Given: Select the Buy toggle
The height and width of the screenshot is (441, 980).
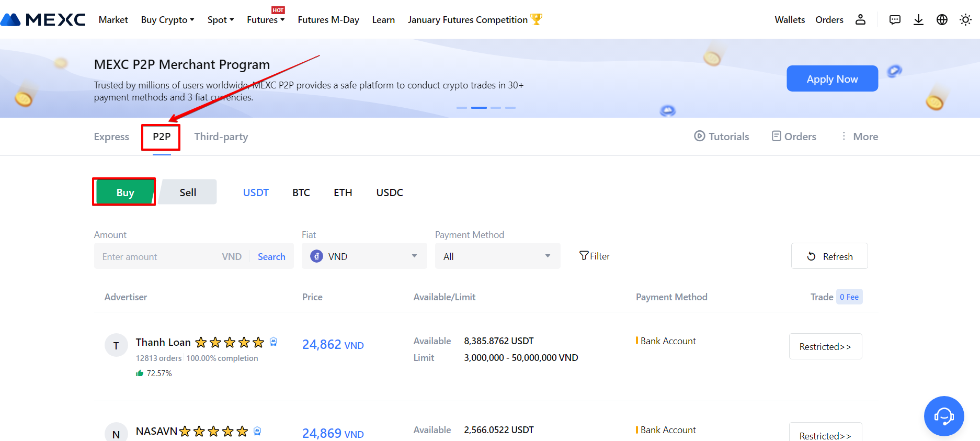Looking at the screenshot, I should coord(125,192).
